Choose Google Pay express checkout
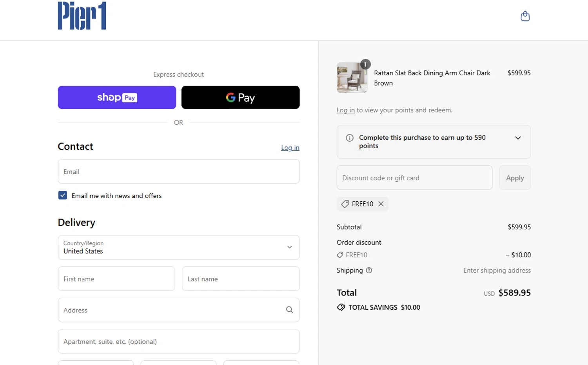Image resolution: width=588 pixels, height=365 pixels. (x=240, y=97)
